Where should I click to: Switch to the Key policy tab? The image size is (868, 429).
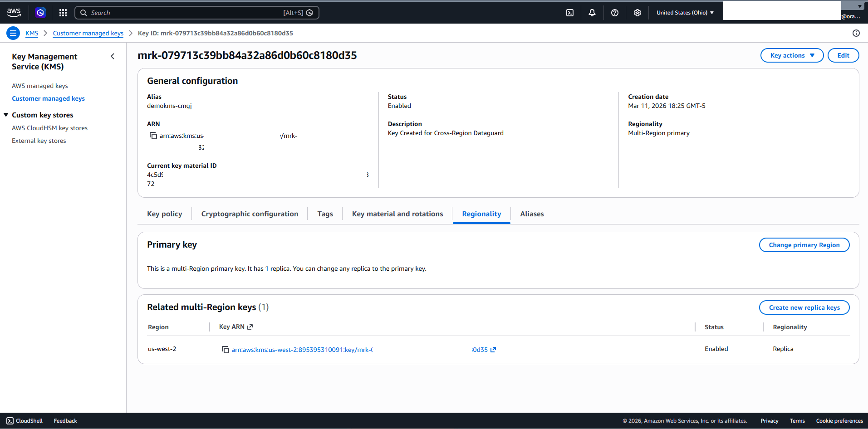tap(164, 214)
